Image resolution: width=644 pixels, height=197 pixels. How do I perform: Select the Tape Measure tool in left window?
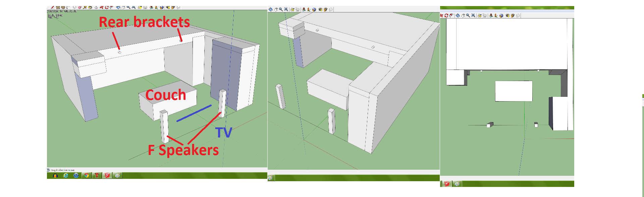(x=85, y=7)
